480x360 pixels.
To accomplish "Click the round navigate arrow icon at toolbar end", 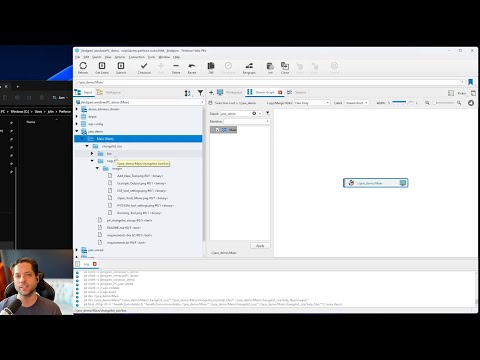I will click(471, 103).
